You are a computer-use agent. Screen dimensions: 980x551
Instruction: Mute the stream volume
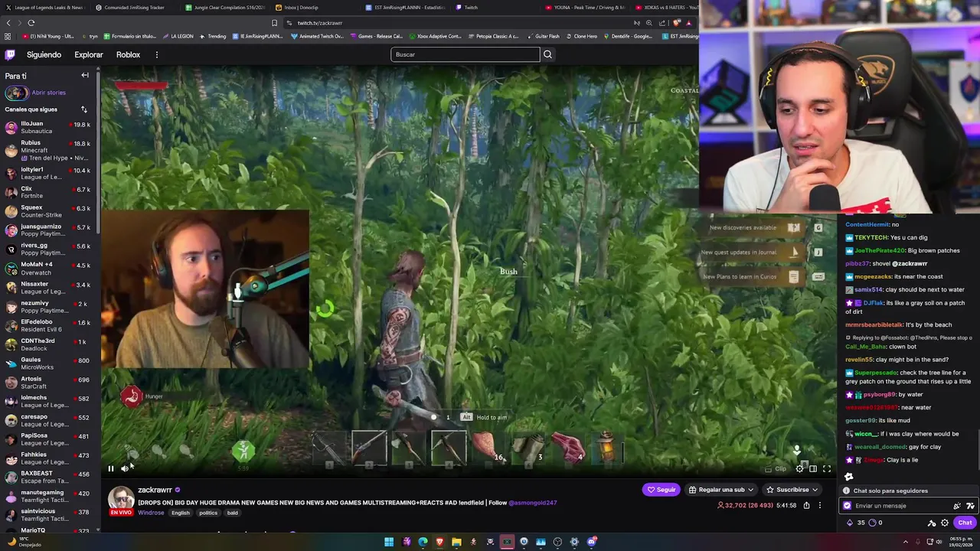(x=125, y=469)
